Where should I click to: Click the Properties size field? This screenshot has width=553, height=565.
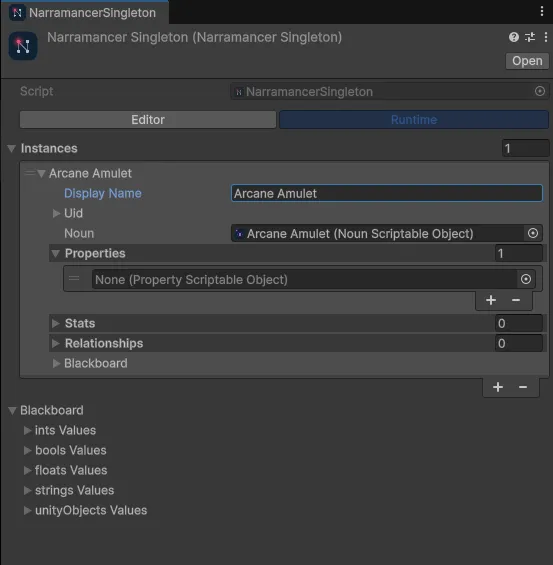pos(518,254)
